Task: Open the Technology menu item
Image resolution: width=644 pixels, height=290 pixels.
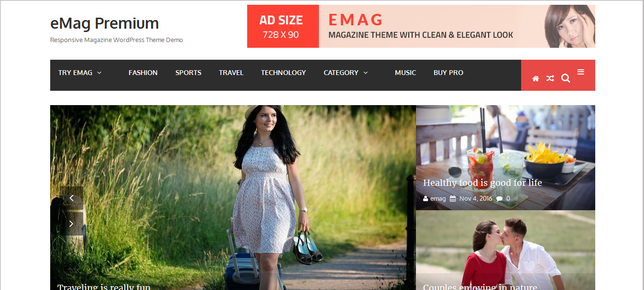Action: (284, 73)
